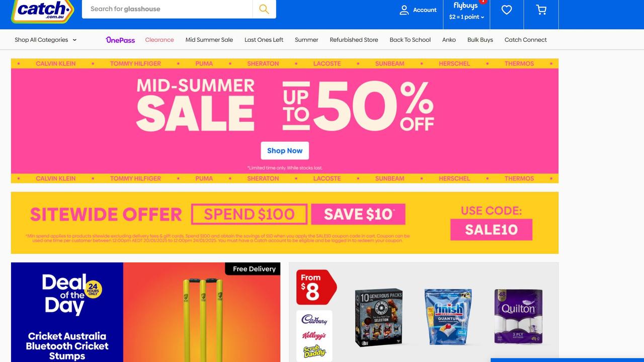Open the Deal of the Day cricket stumps
The image size is (644, 362).
click(145, 312)
